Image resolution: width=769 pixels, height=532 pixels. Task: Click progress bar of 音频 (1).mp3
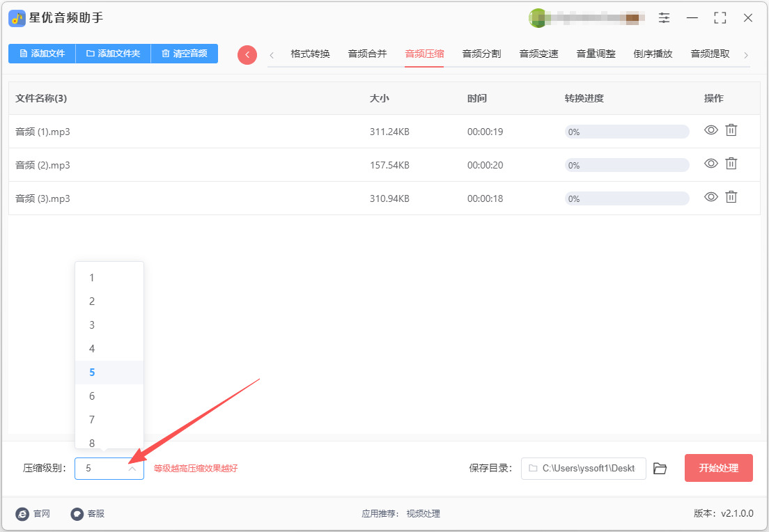click(x=627, y=132)
